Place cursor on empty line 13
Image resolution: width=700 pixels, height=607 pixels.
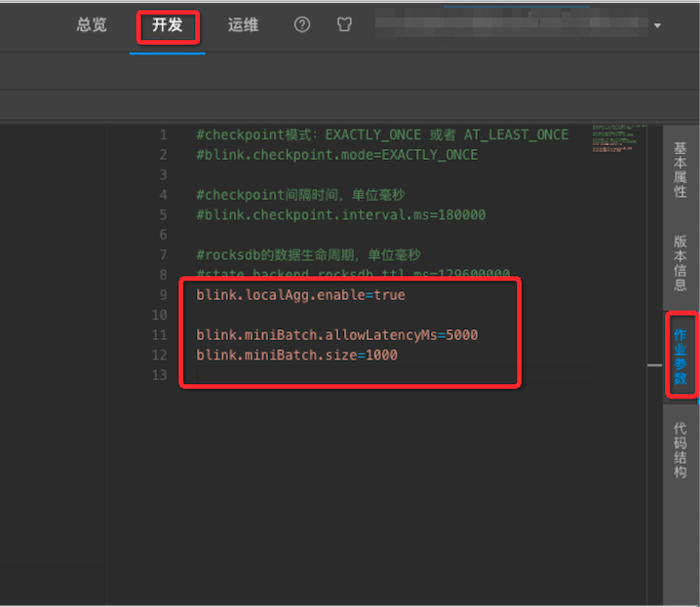(x=395, y=375)
